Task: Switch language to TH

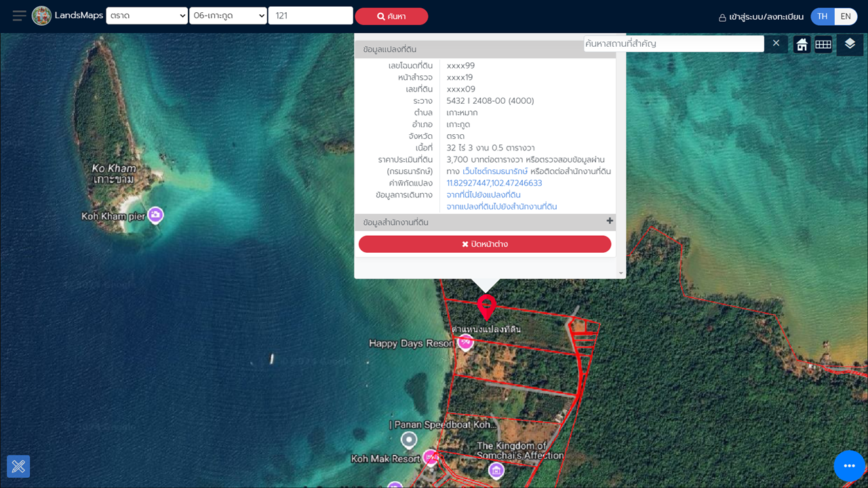Action: pyautogui.click(x=822, y=16)
